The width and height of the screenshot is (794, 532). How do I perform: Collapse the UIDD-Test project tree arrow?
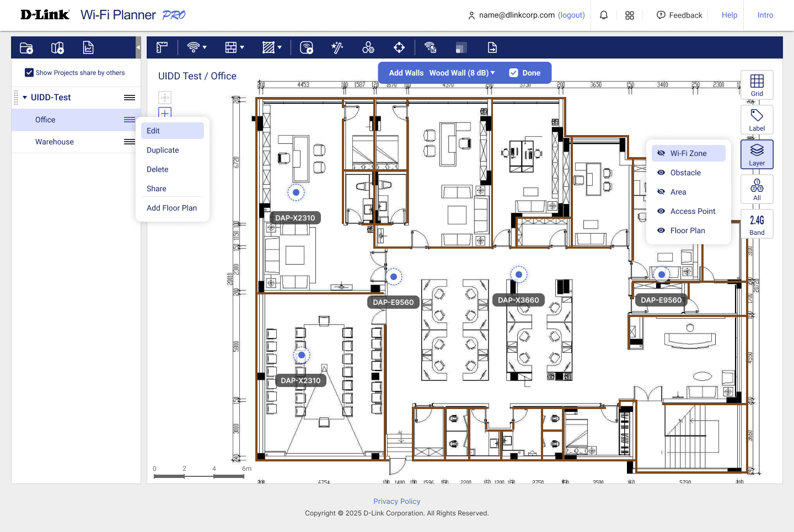point(25,98)
